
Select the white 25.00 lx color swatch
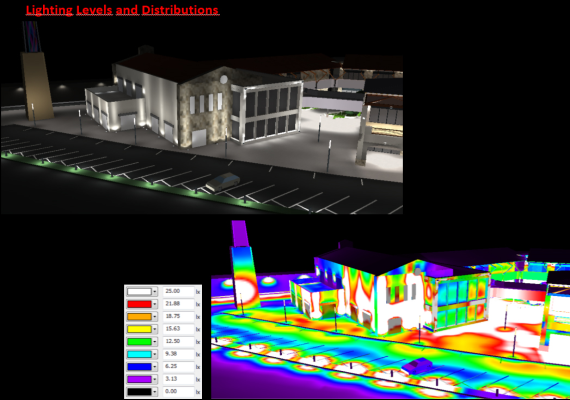coord(139,292)
